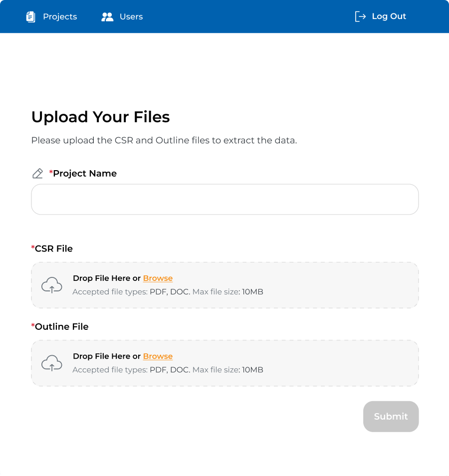Click the red asterisk beside CSR File
This screenshot has width=449, height=476.
coord(33,248)
